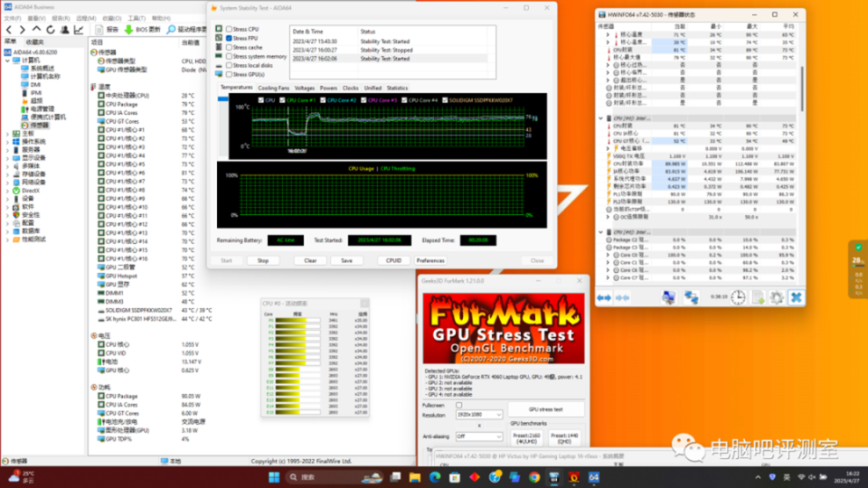Viewport: 868px width, 488px height.
Task: Go forward in AIDA64 navigation toolbar
Action: [x=22, y=30]
